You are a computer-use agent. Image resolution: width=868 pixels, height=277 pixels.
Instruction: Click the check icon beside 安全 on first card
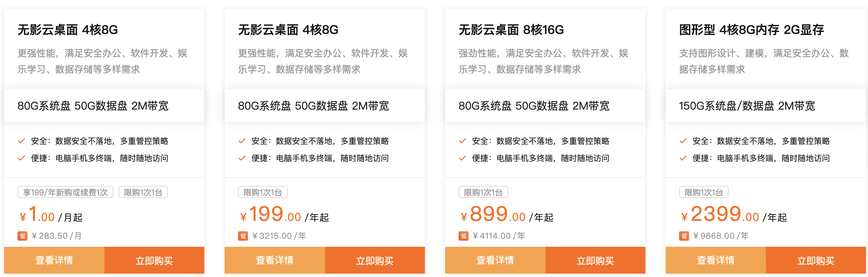coord(22,141)
